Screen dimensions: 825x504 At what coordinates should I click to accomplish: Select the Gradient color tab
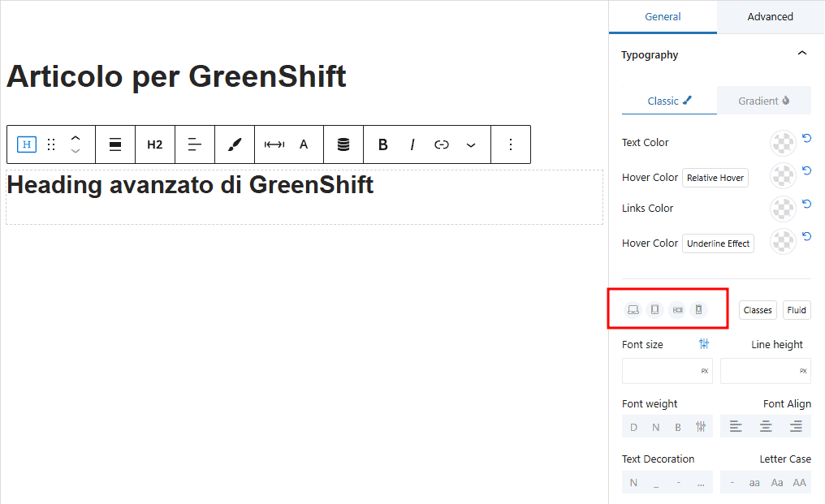click(x=763, y=101)
